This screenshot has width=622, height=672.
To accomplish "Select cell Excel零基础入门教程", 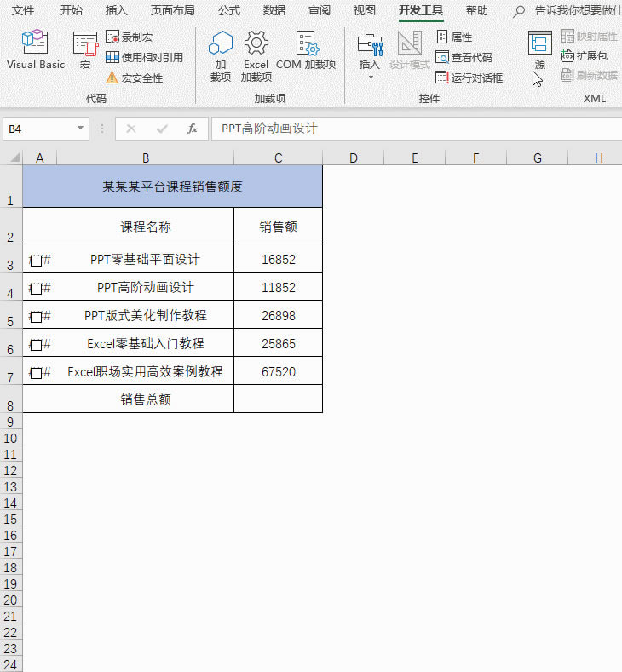I will (x=146, y=343).
